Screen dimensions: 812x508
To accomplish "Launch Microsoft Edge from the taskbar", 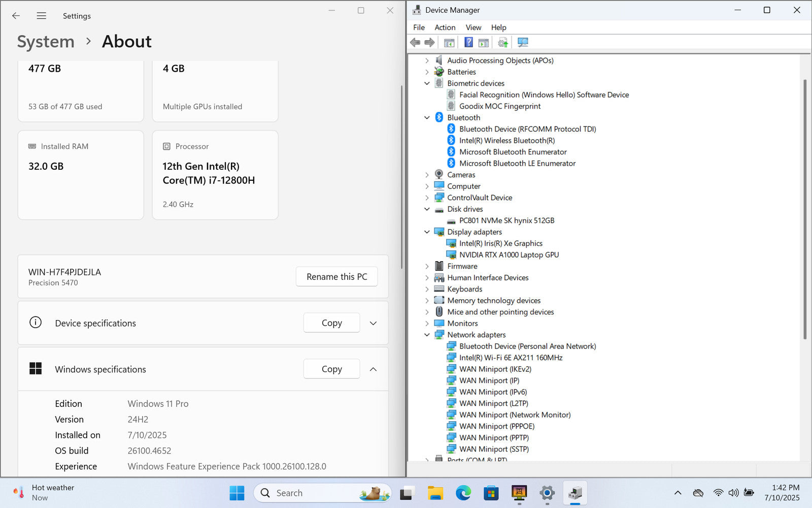I will (x=463, y=493).
